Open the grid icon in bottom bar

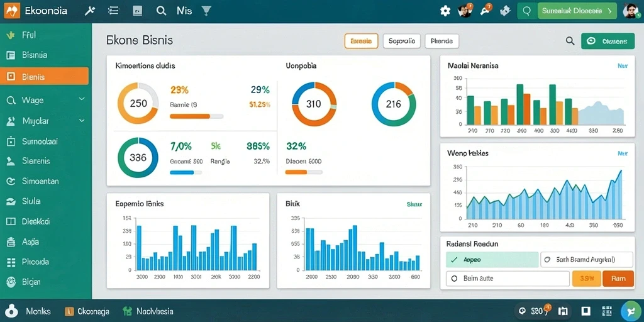pos(608,311)
